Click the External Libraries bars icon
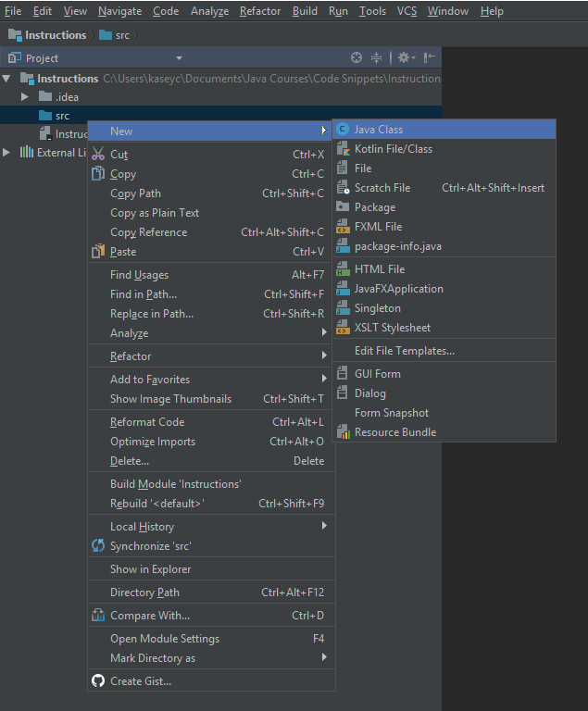The height and width of the screenshot is (711, 588). (27, 152)
